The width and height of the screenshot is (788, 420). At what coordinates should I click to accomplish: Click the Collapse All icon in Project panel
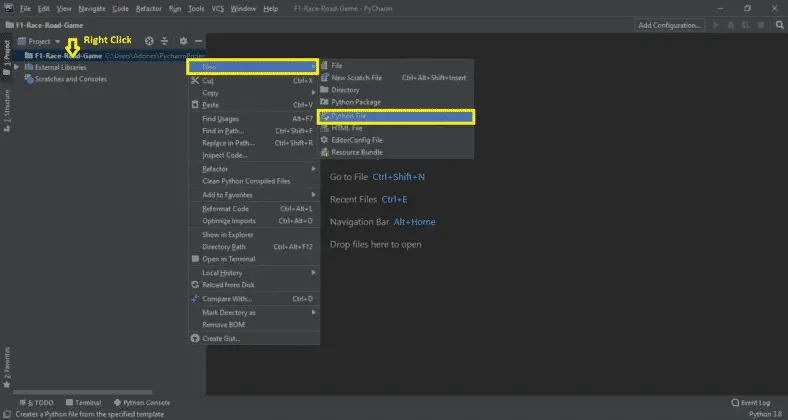pos(166,41)
